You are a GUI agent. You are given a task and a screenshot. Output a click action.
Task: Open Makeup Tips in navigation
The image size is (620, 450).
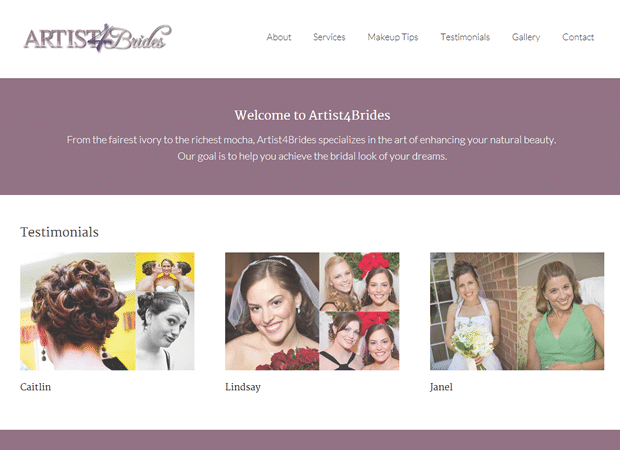coord(393,37)
